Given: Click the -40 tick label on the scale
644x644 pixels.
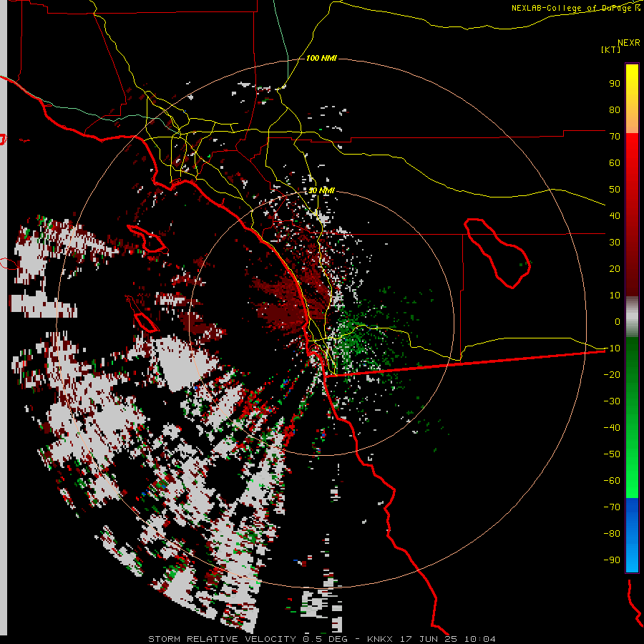Looking at the screenshot, I should coord(612,428).
